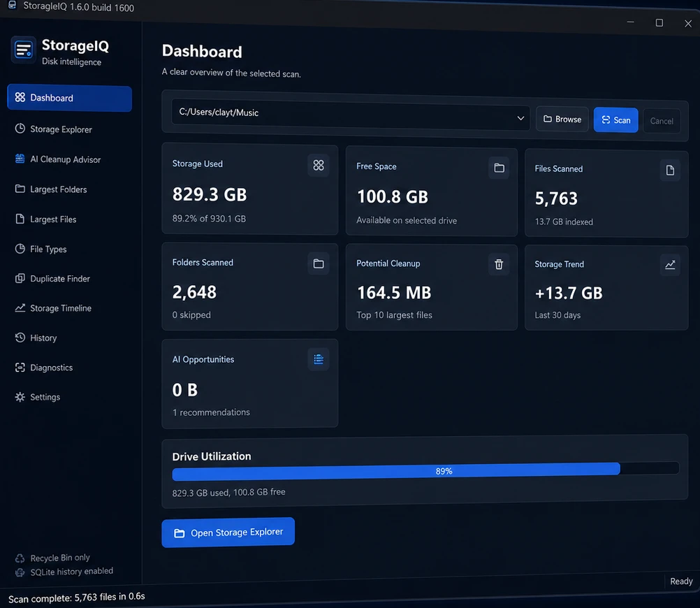Click the Storage Explorer pie icon
Screen dimensions: 700x608
(x=20, y=129)
